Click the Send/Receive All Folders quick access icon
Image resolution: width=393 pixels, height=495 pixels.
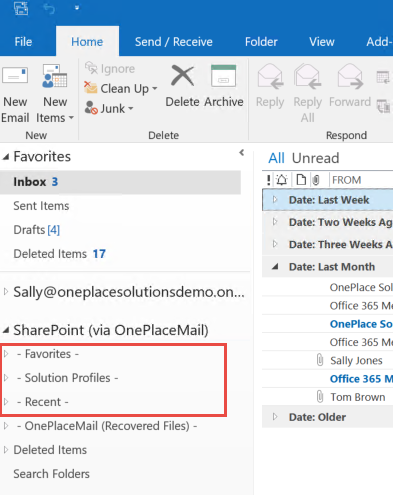pyautogui.click(x=21, y=8)
